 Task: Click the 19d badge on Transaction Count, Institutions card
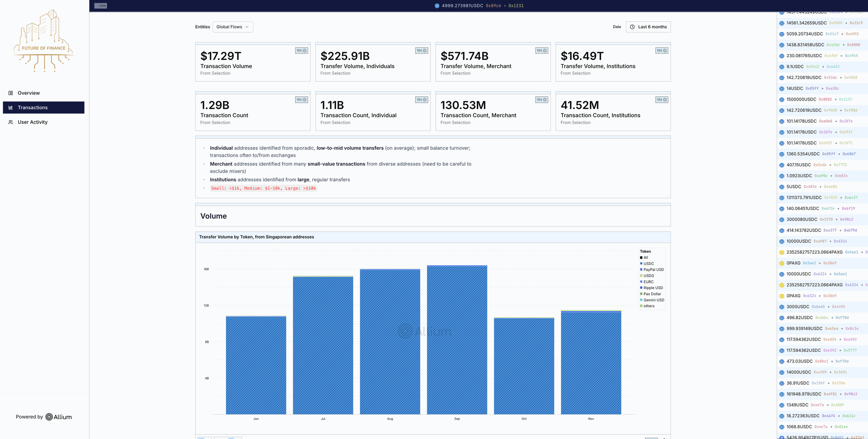click(661, 100)
